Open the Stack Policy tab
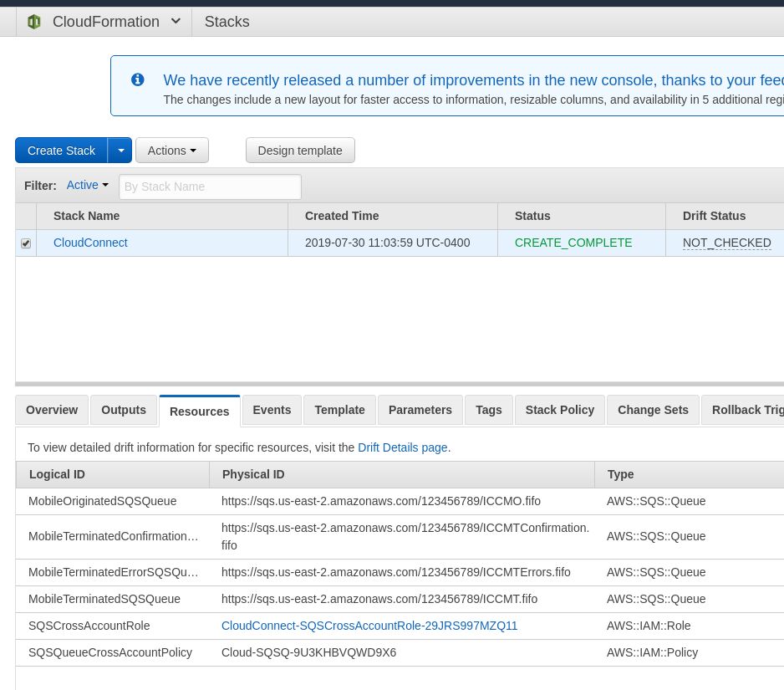The image size is (784, 690). click(x=559, y=410)
